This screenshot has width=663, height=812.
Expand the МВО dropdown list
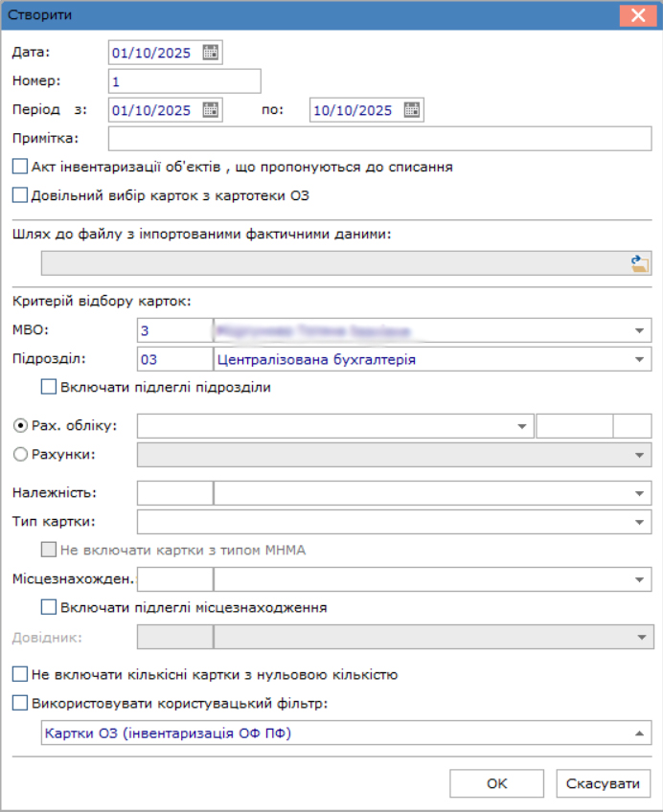639,330
